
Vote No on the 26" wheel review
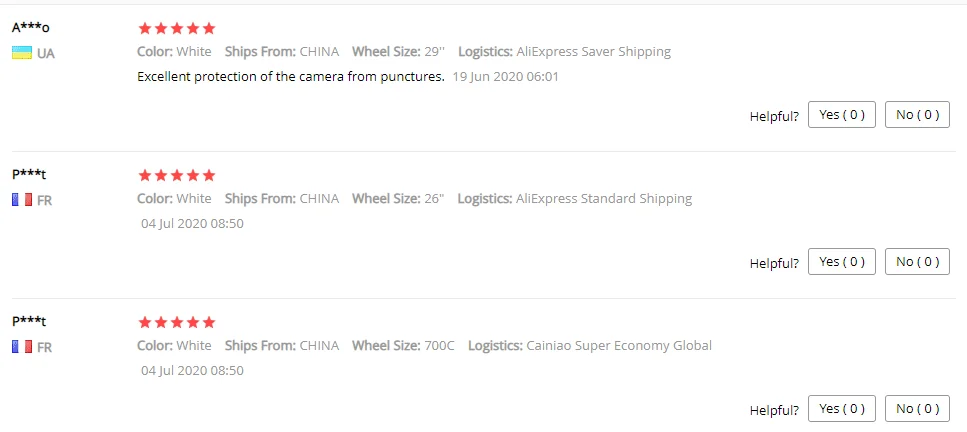pyautogui.click(x=917, y=262)
